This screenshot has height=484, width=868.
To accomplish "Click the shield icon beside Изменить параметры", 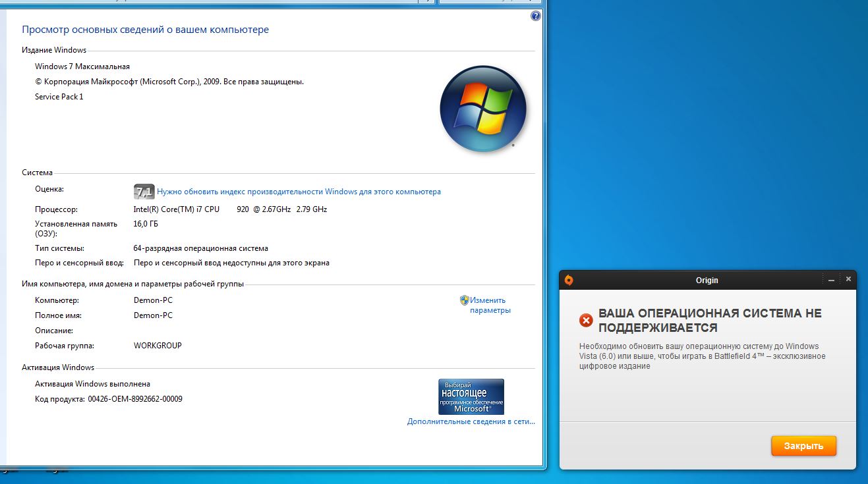I will [x=464, y=300].
